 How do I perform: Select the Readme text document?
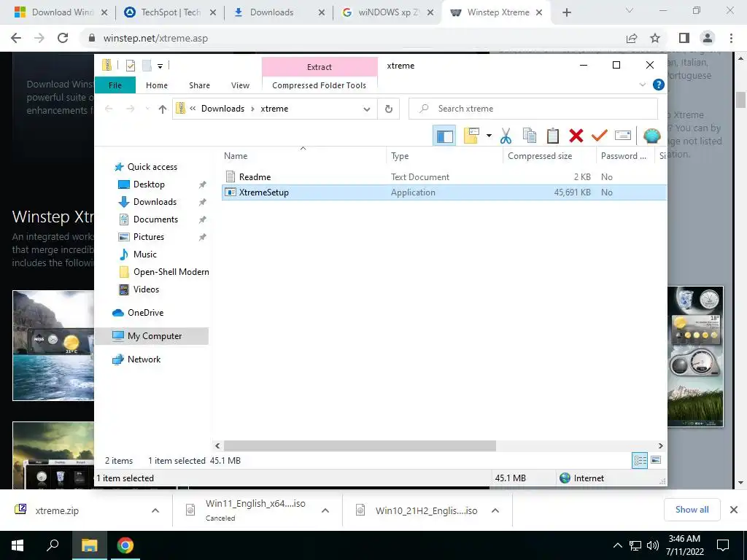point(444,177)
